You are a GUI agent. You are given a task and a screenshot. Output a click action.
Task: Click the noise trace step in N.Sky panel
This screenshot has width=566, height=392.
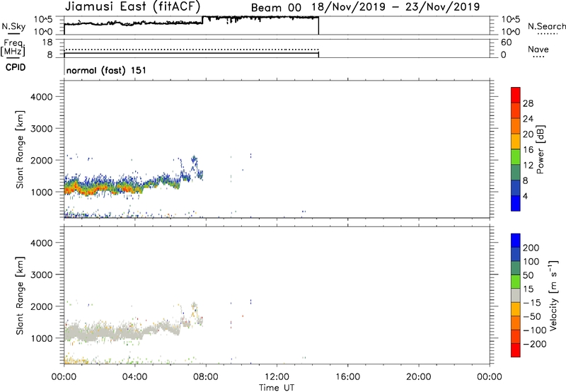point(202,20)
